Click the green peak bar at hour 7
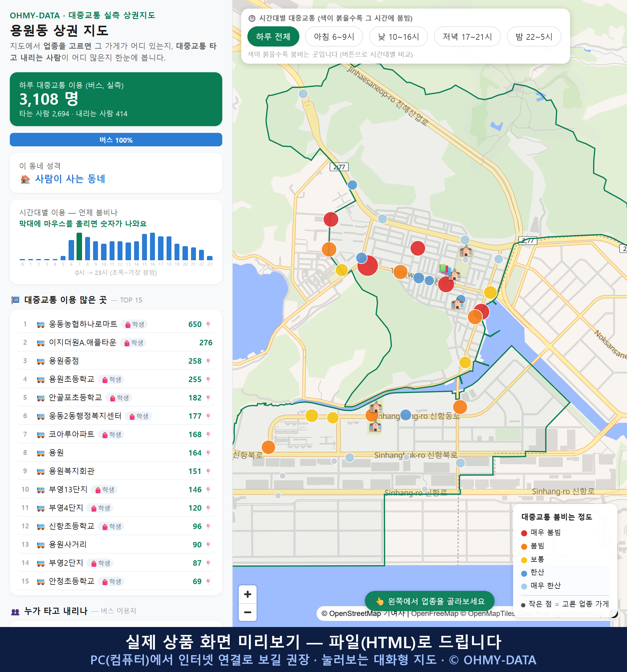The height and width of the screenshot is (672, 627). click(79, 246)
